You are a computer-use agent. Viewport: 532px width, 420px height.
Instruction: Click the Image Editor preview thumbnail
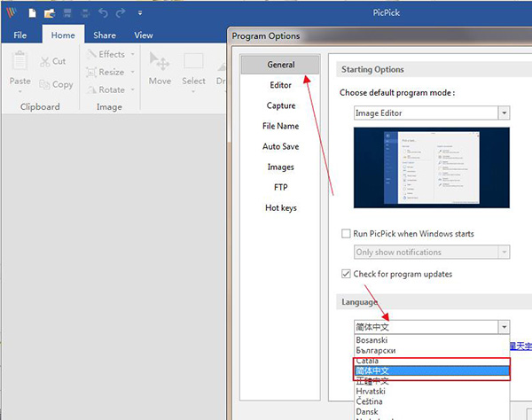click(x=431, y=167)
